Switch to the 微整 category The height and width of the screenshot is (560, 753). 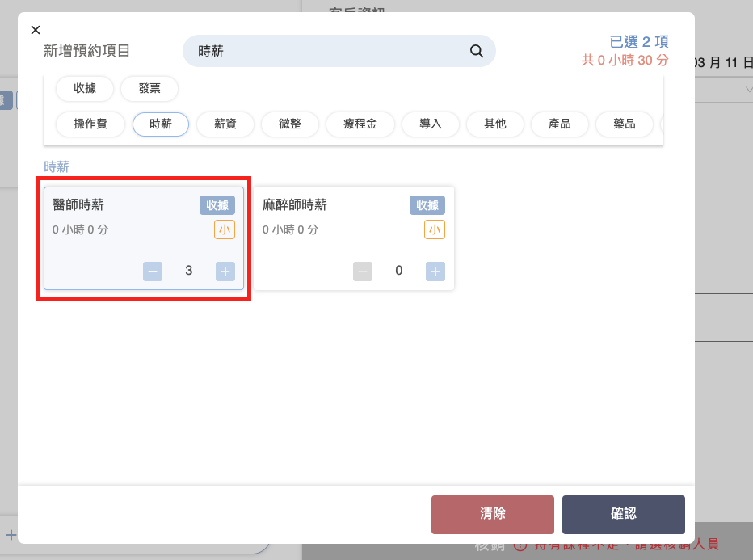coord(290,124)
